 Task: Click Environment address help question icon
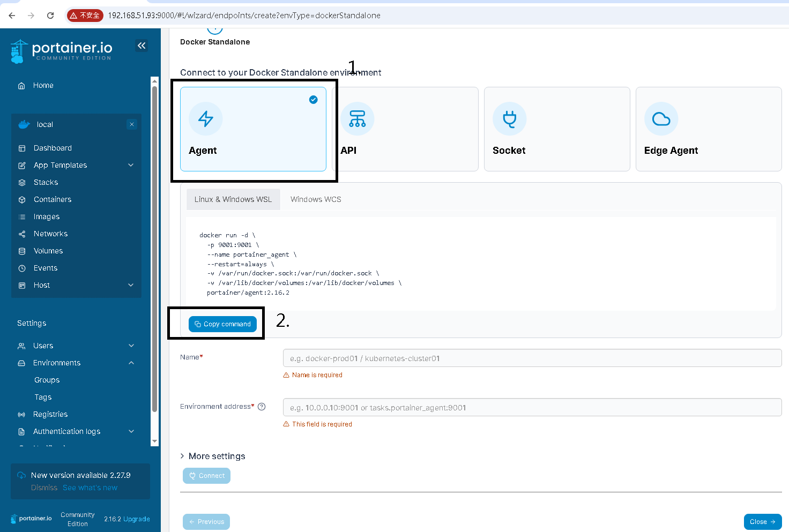[x=262, y=407]
